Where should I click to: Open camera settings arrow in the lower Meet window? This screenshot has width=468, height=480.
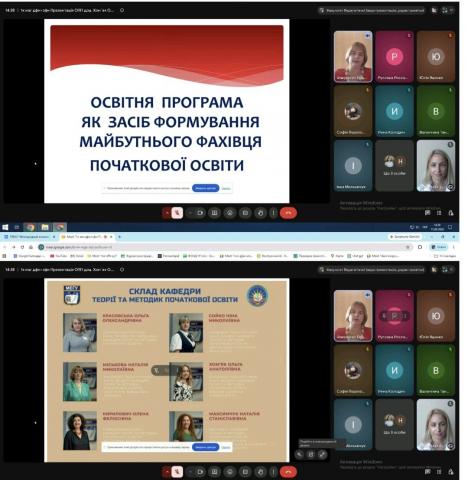click(x=190, y=472)
